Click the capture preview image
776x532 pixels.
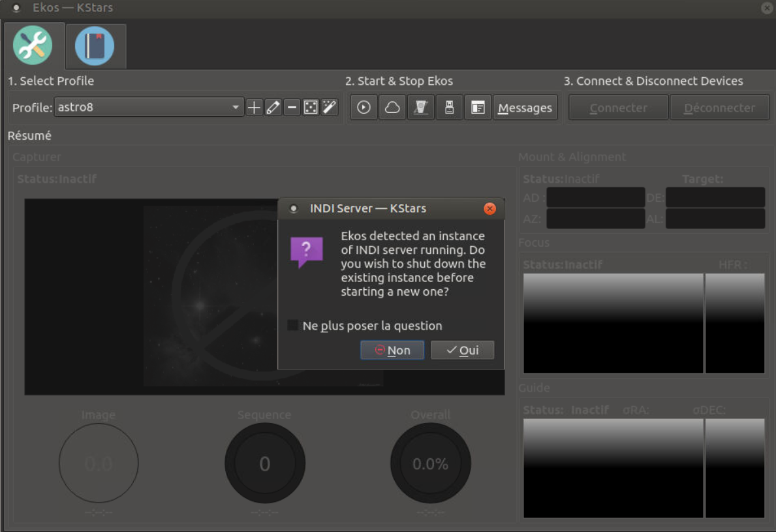pyautogui.click(x=264, y=297)
